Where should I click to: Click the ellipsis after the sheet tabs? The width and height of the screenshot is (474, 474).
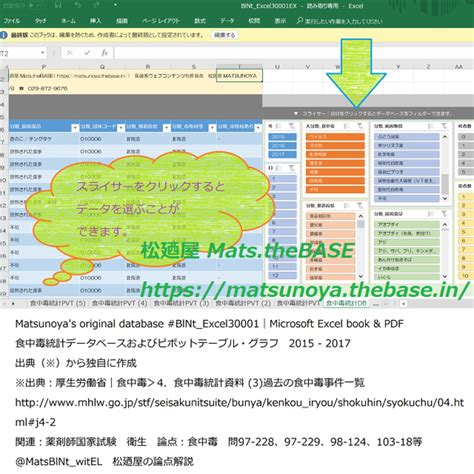pyautogui.click(x=376, y=304)
